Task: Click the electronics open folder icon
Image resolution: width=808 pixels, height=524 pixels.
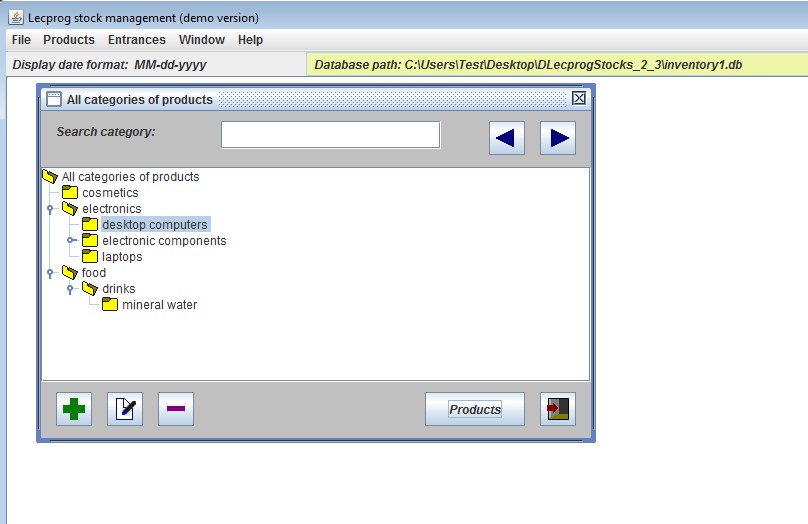Action: 70,209
